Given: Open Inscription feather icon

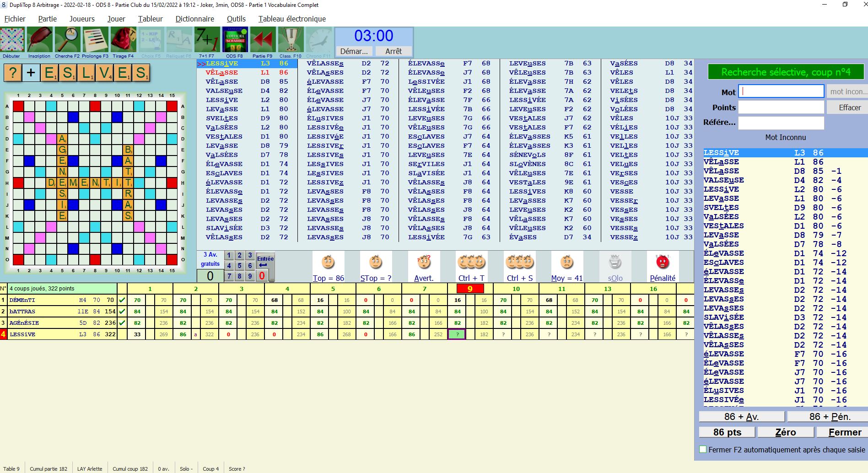Looking at the screenshot, I should pos(39,40).
